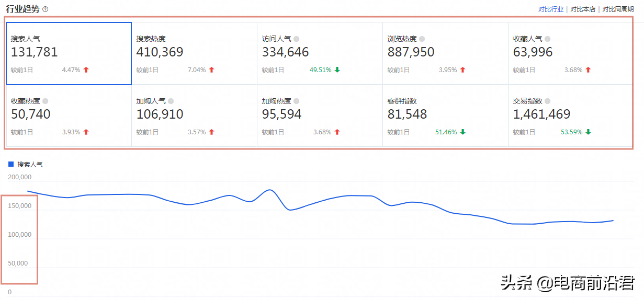
Task: Select the highlighted 搜索人气 card value 131,781
Action: [35, 52]
